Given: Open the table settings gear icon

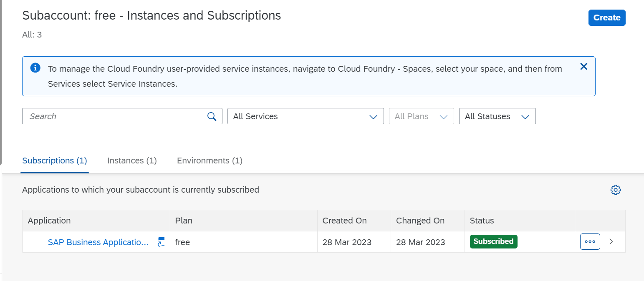Looking at the screenshot, I should [616, 190].
